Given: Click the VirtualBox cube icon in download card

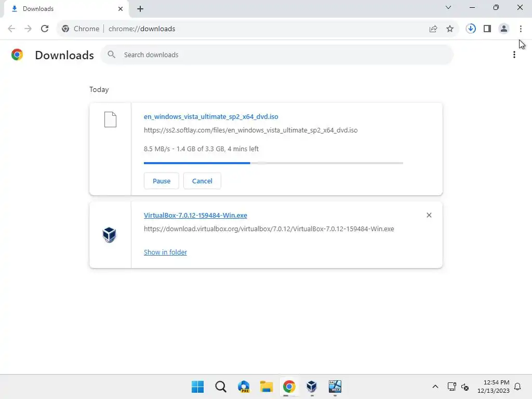Looking at the screenshot, I should [x=109, y=235].
